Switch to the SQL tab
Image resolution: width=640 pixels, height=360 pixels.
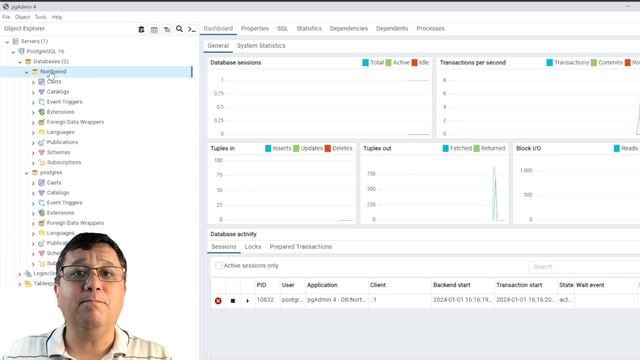click(282, 29)
